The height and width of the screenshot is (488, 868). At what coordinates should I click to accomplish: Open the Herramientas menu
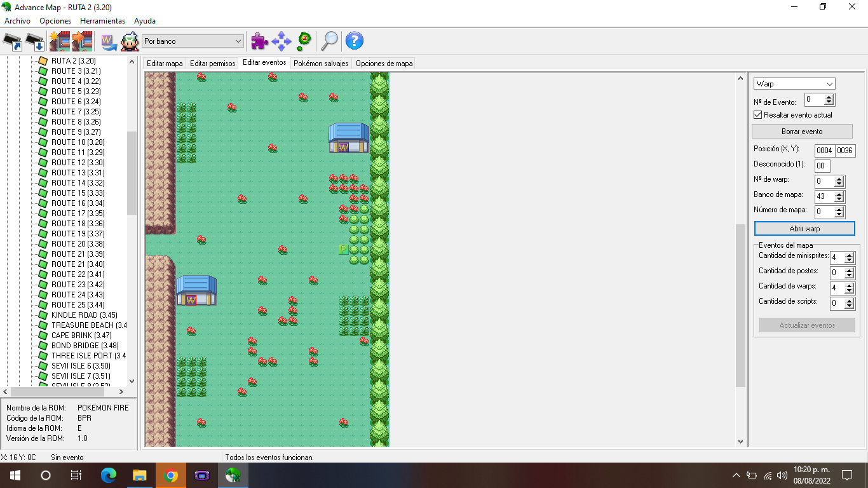click(x=102, y=21)
